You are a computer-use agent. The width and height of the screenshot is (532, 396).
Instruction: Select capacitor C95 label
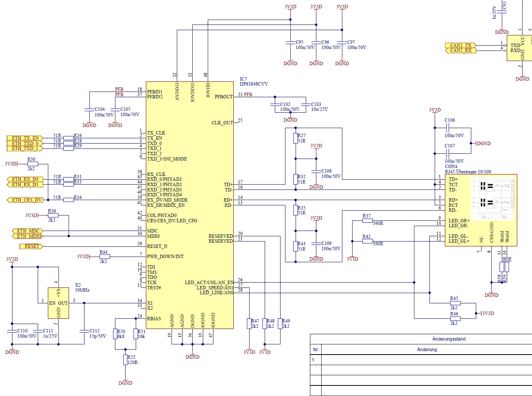[299, 42]
